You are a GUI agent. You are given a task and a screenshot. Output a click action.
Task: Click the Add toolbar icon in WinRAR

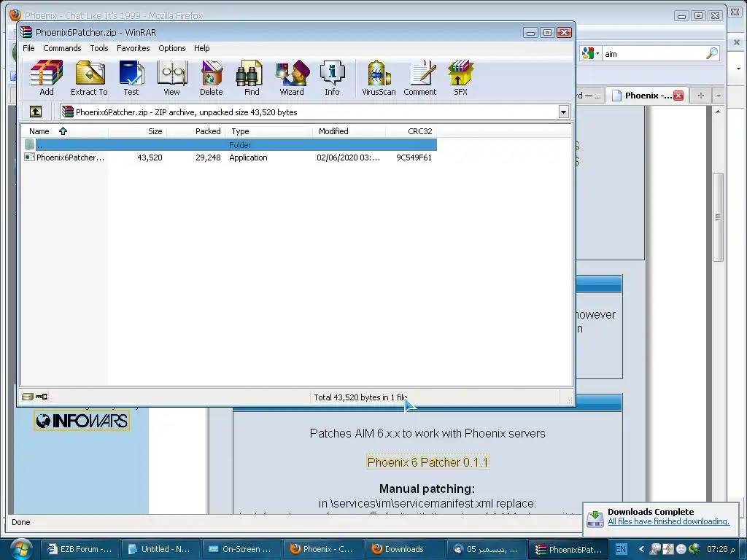click(46, 77)
